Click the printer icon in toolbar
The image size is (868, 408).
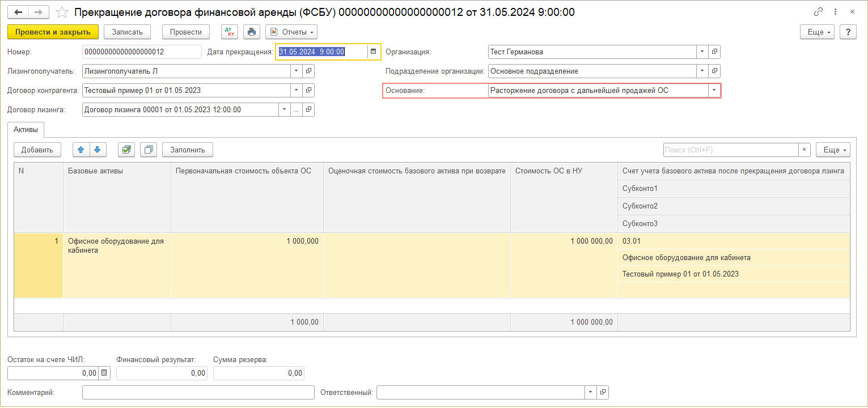click(252, 32)
